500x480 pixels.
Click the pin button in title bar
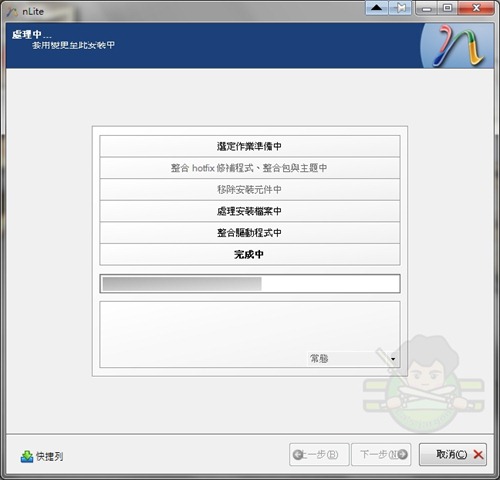click(x=400, y=8)
